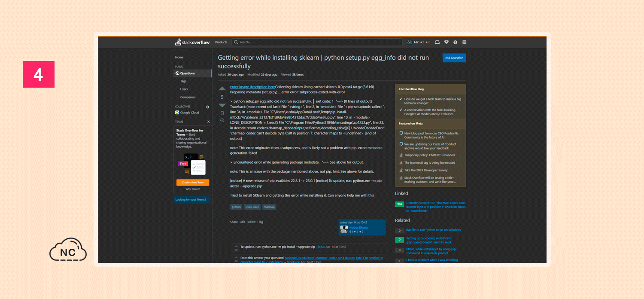Select the python tag

(236, 207)
